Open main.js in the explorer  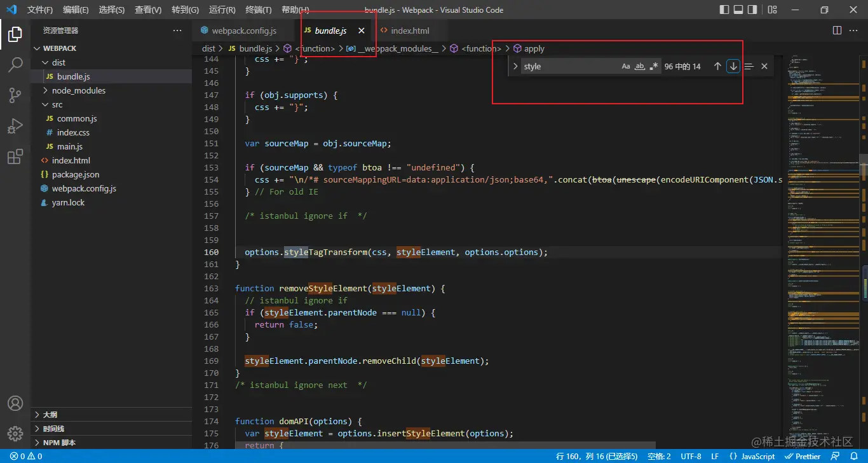[x=111, y=146]
